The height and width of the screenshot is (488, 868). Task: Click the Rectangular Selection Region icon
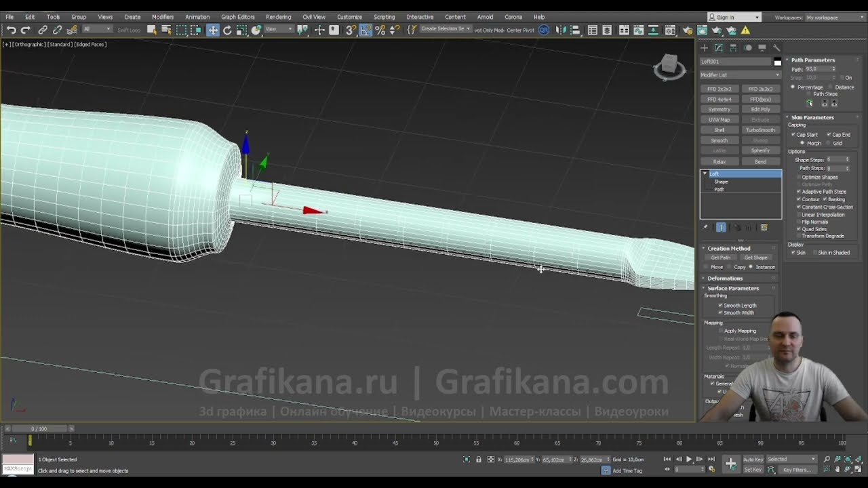pos(181,30)
